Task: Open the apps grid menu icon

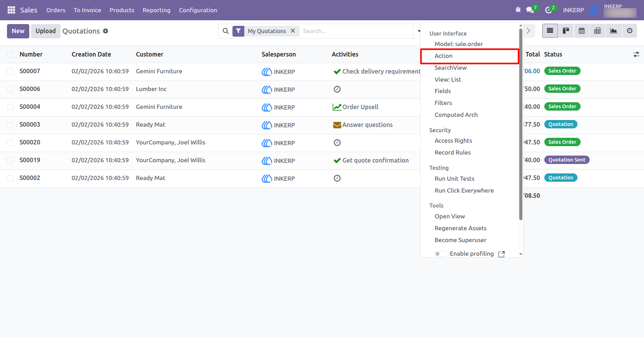Action: pos(11,10)
